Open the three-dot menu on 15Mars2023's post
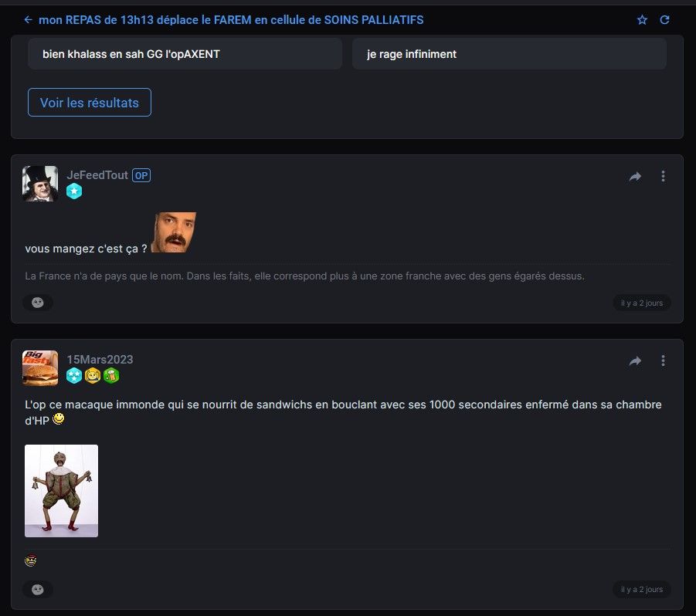 click(663, 361)
